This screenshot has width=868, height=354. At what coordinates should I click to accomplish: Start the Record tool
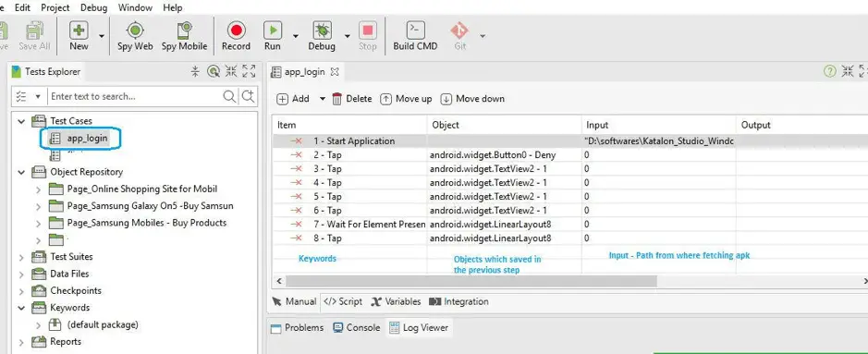[237, 36]
